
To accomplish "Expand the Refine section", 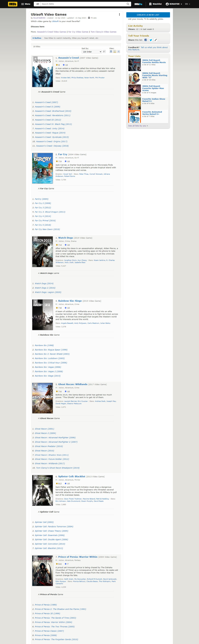I will (37, 38).
